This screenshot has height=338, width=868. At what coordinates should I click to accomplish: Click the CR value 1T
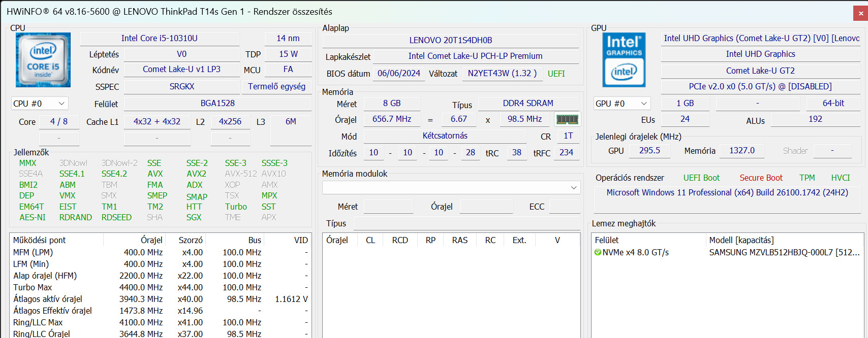click(x=568, y=136)
